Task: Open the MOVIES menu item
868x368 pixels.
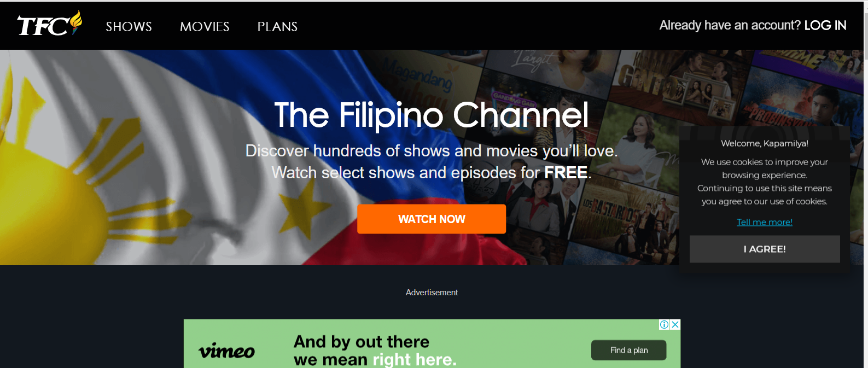Action: [205, 26]
